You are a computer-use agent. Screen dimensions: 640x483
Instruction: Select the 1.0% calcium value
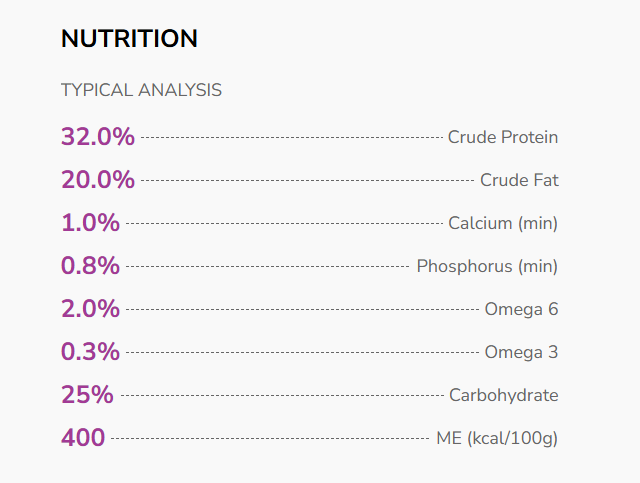(x=90, y=223)
